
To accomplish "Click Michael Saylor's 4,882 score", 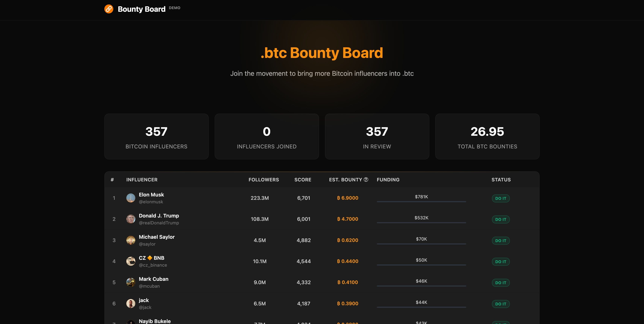I will point(304,240).
